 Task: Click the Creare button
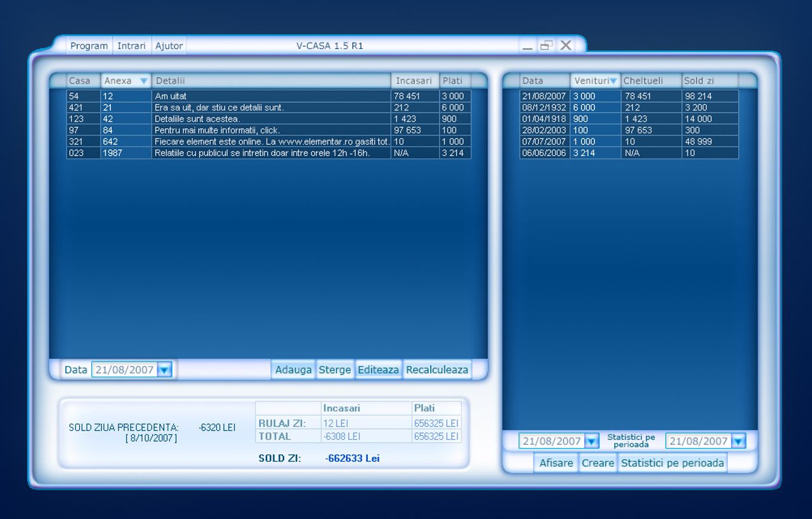click(597, 463)
